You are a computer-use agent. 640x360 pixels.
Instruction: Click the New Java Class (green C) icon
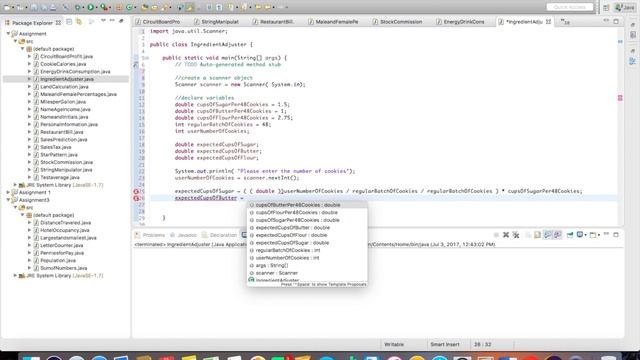[x=130, y=7]
